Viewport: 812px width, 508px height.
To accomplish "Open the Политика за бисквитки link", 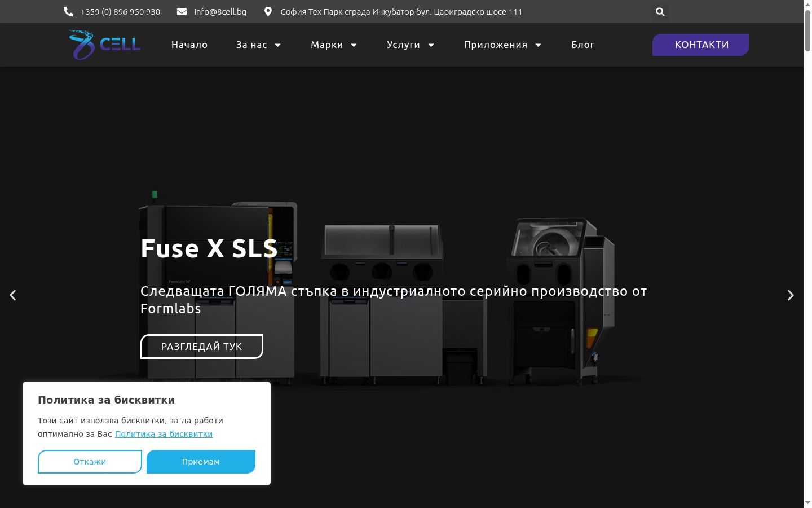I will click(x=164, y=434).
